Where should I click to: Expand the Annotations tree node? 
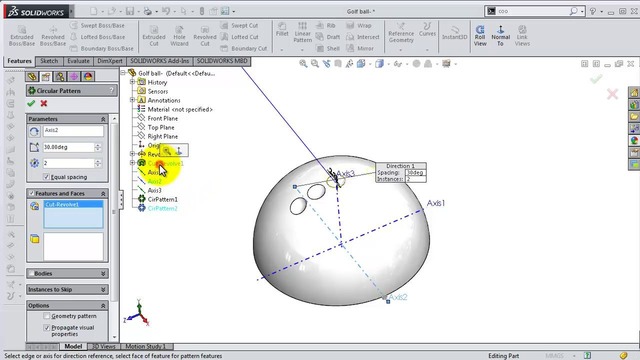tap(132, 100)
